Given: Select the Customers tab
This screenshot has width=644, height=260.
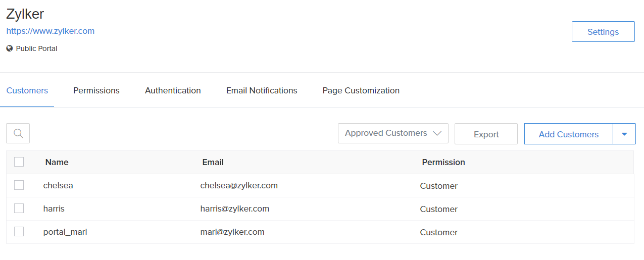Looking at the screenshot, I should point(27,91).
